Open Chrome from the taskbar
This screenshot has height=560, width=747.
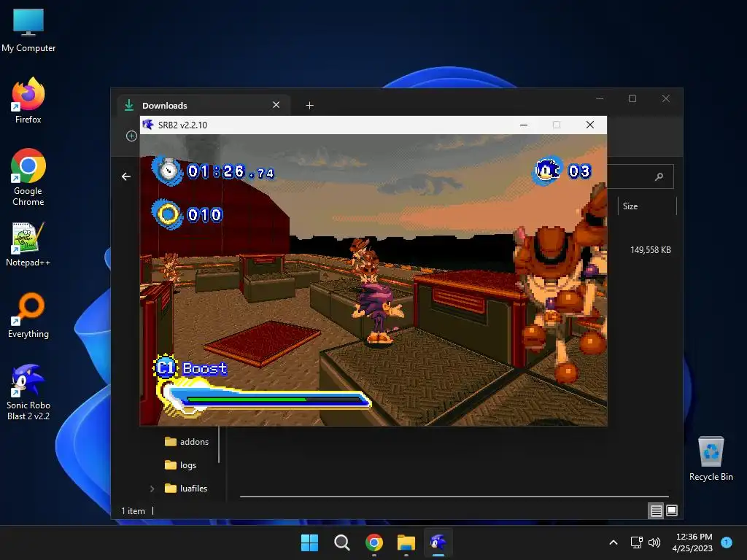[374, 542]
